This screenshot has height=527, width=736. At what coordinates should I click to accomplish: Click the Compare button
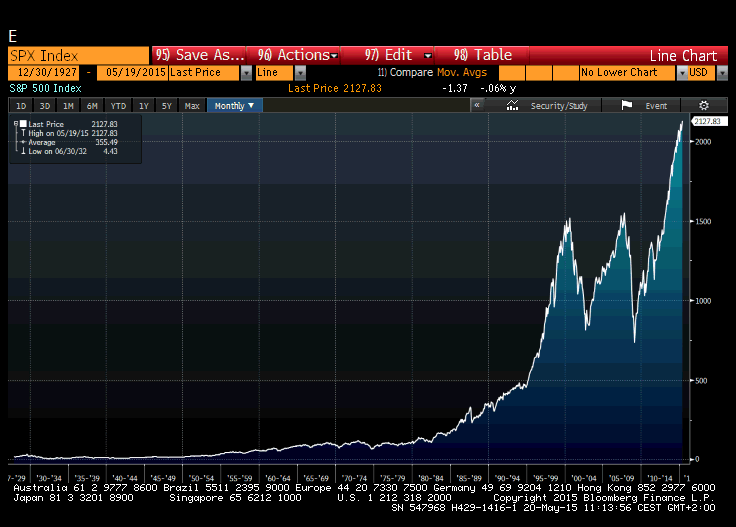406,72
